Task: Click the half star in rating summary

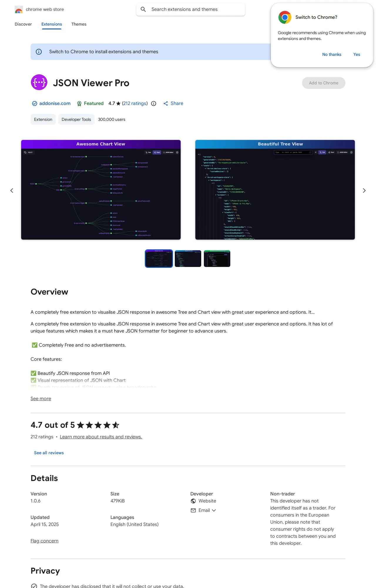Action: coord(116,425)
